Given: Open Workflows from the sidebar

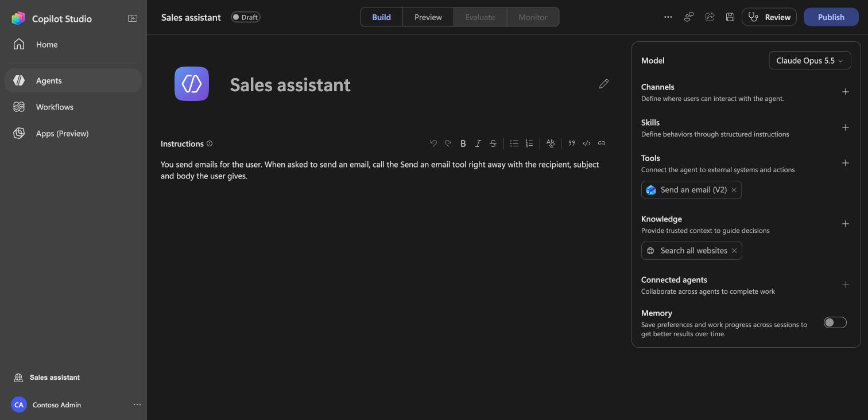Looking at the screenshot, I should (x=73, y=107).
